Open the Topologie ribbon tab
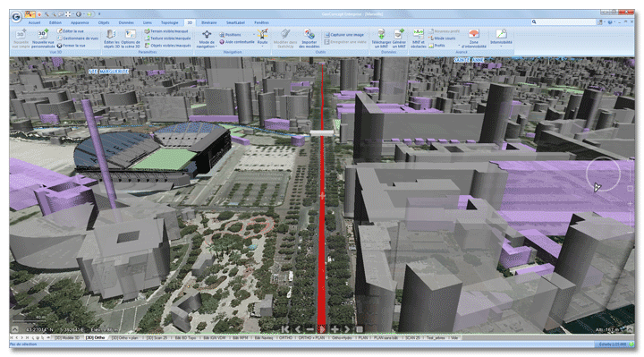The width and height of the screenshot is (644, 357). tap(170, 22)
